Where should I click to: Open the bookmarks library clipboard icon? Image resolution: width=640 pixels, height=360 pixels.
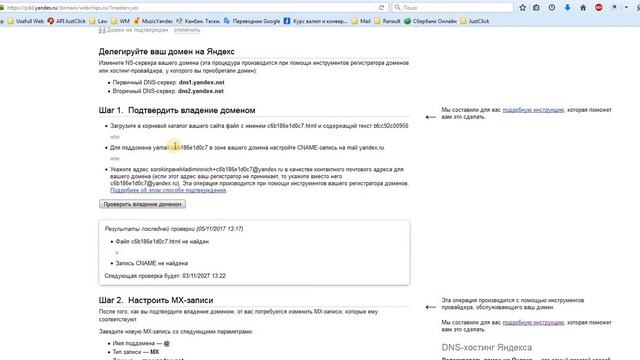[536, 7]
